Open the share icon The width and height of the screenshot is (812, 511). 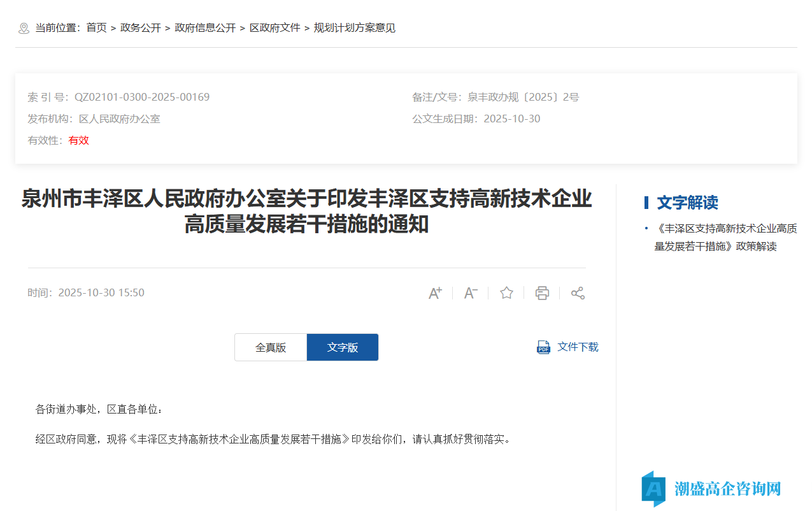pyautogui.click(x=578, y=292)
